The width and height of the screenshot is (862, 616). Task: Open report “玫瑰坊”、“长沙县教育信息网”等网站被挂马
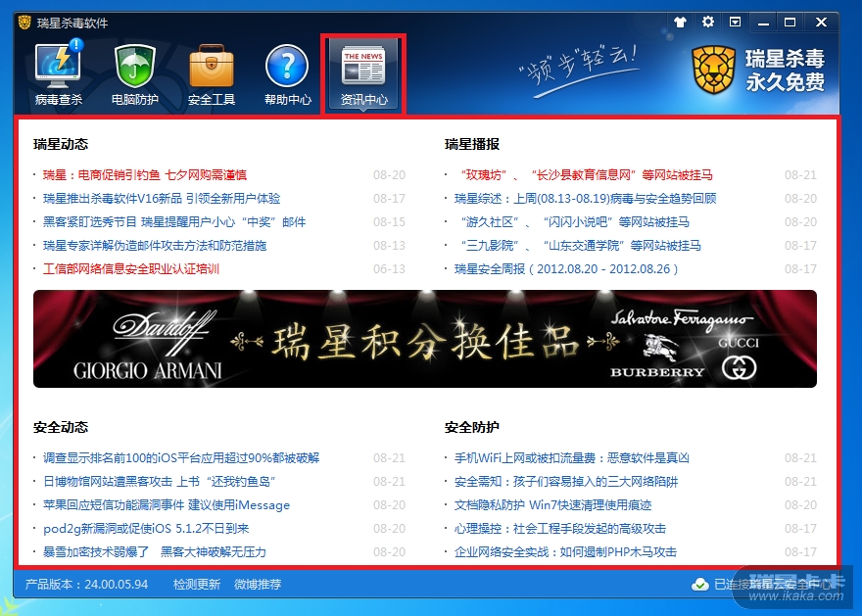click(x=587, y=175)
